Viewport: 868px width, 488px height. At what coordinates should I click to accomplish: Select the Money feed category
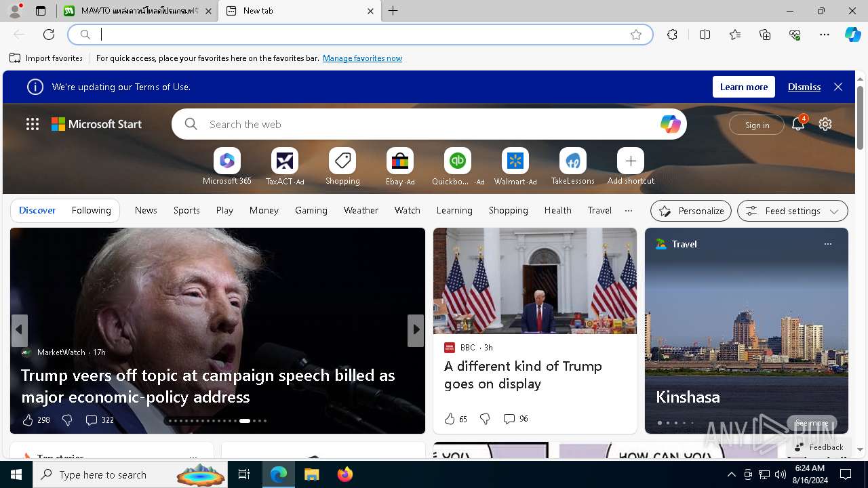264,211
